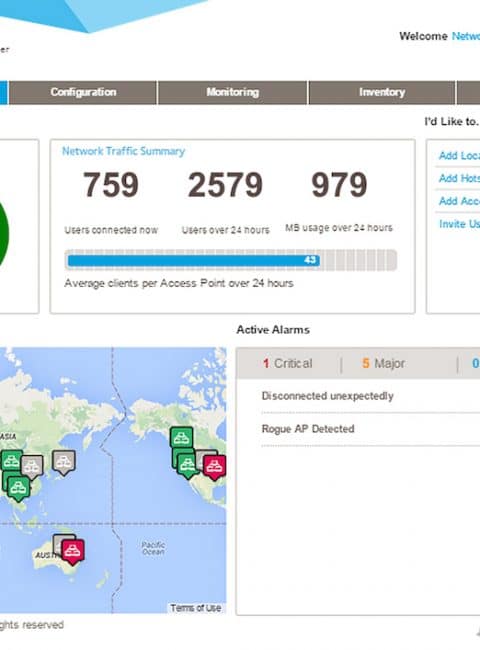Click the gray marker beside the green Asia marker
Screen dimensions: 480x650
pos(32,467)
